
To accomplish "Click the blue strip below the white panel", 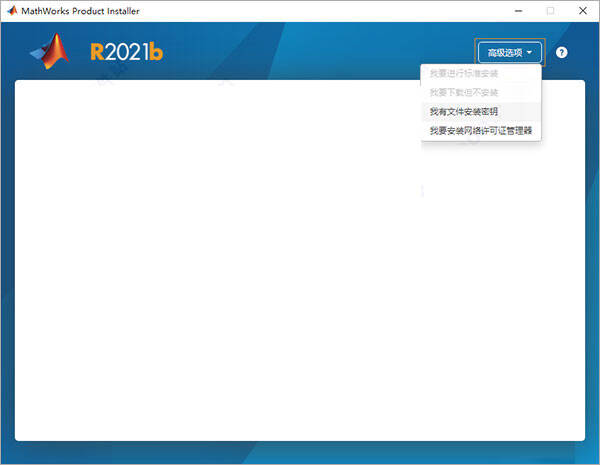I will pos(300,453).
